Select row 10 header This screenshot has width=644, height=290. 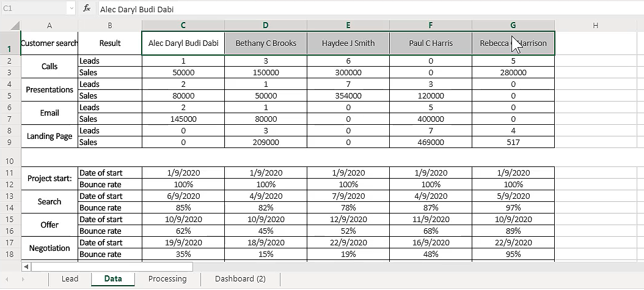coord(10,160)
